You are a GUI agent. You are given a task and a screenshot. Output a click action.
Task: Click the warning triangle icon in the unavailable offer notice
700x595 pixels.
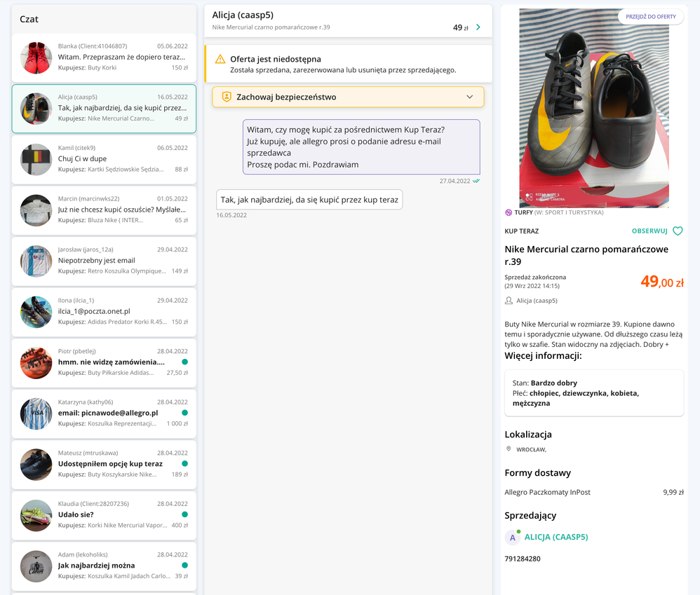pyautogui.click(x=220, y=60)
